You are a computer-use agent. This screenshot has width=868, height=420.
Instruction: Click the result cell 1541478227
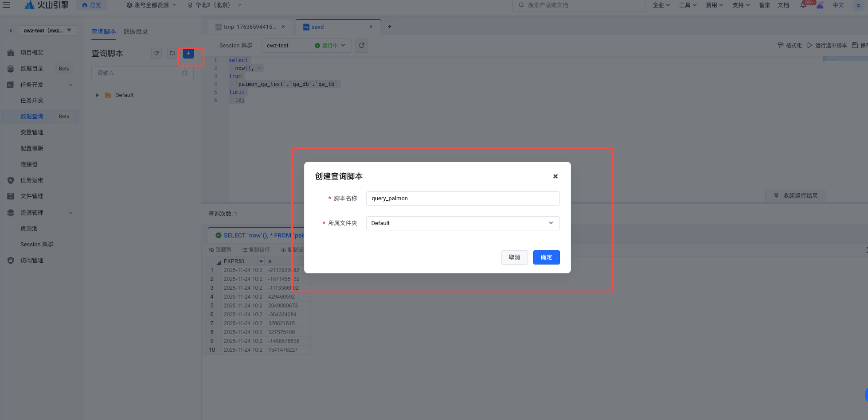288,350
